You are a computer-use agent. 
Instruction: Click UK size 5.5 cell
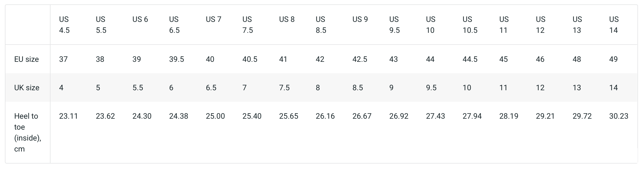(138, 88)
